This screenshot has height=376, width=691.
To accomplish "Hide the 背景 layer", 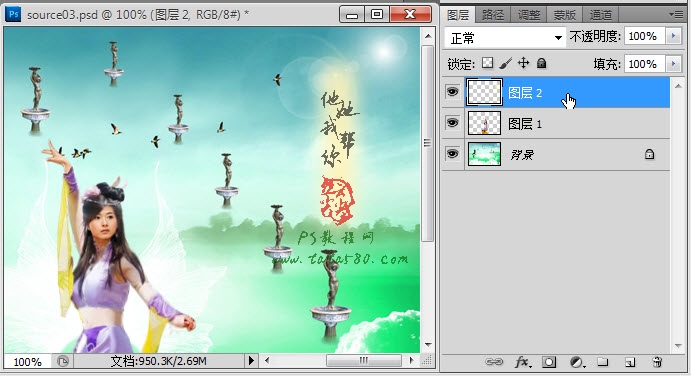I will pos(452,153).
